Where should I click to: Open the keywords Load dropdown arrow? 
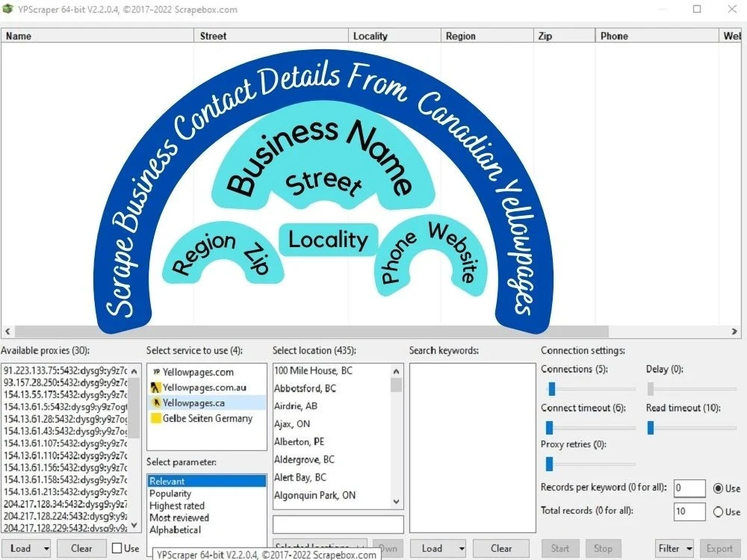pos(462,549)
